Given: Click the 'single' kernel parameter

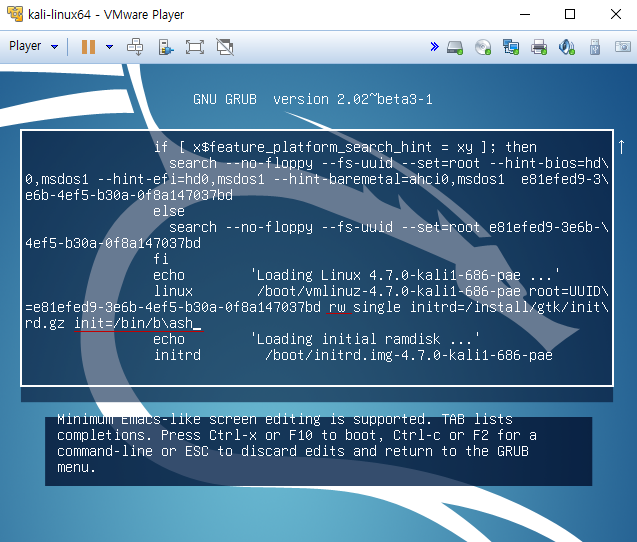Looking at the screenshot, I should tap(377, 307).
